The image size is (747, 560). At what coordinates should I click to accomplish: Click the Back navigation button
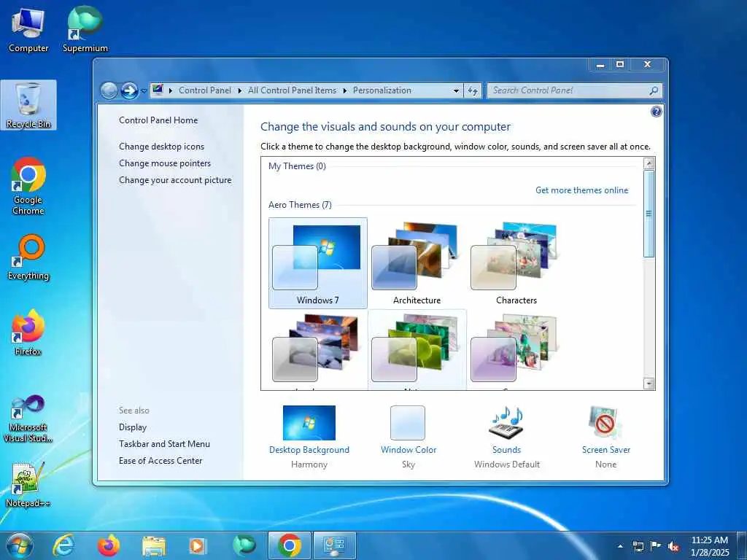coord(109,90)
